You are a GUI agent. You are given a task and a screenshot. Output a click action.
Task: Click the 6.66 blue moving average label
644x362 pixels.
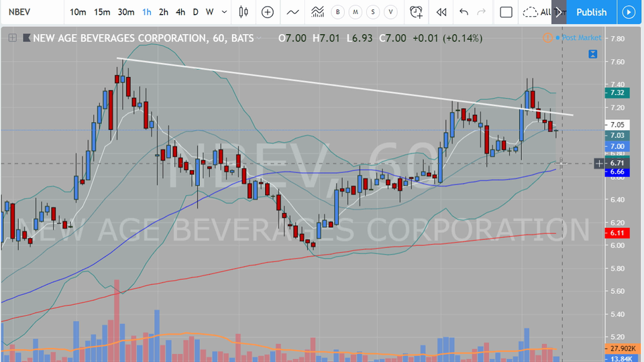pyautogui.click(x=617, y=172)
